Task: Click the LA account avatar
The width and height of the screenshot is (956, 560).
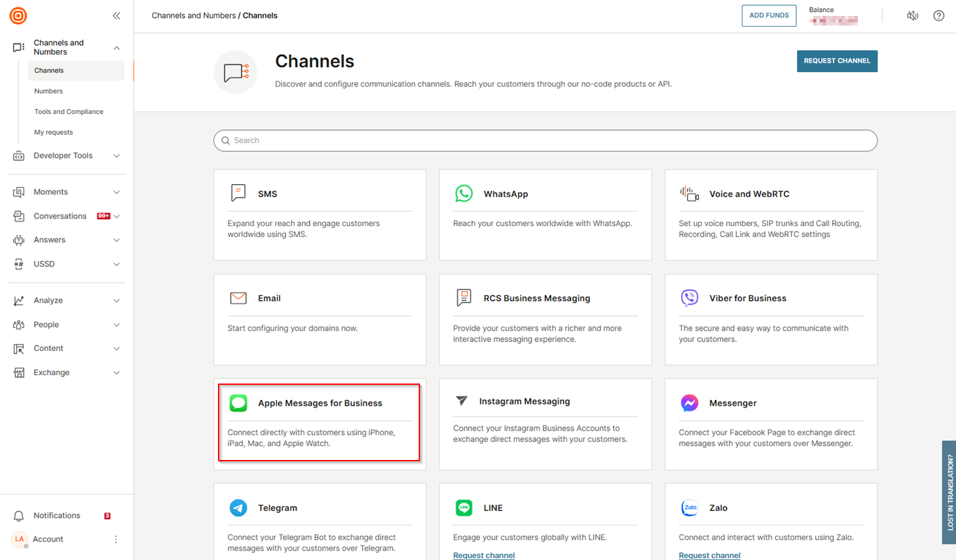Action: tap(20, 540)
